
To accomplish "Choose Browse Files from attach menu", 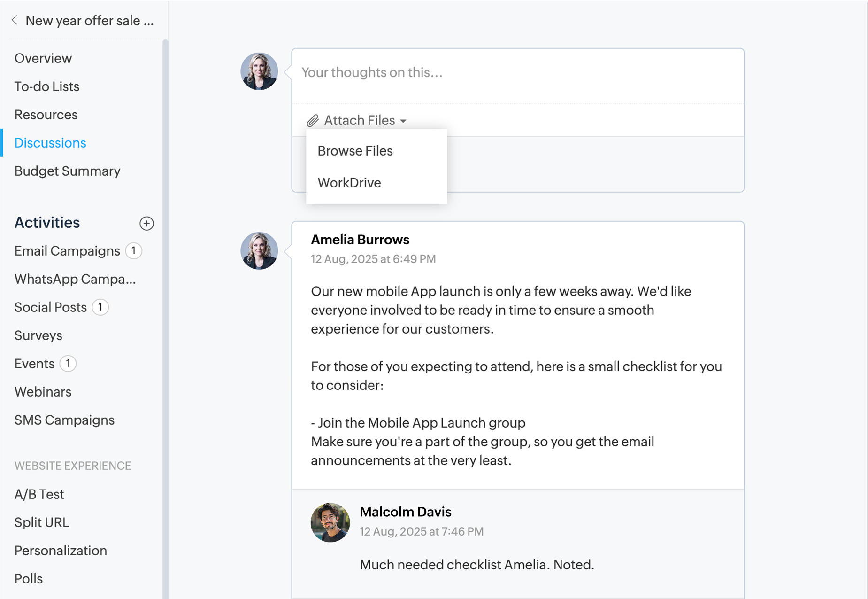I will [355, 151].
